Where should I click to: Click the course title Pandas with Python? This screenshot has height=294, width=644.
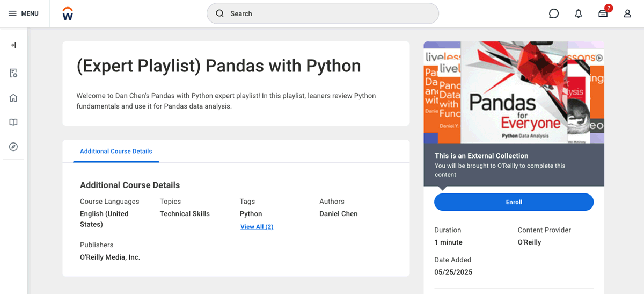click(218, 66)
